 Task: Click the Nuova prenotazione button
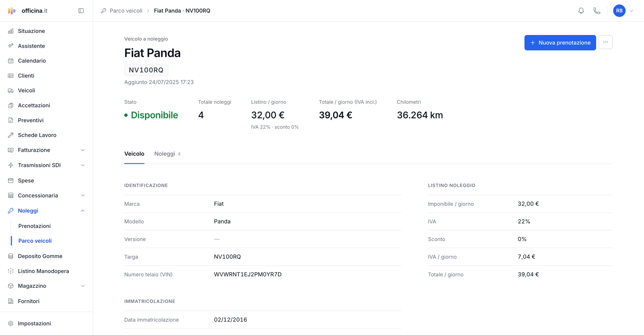coord(560,42)
